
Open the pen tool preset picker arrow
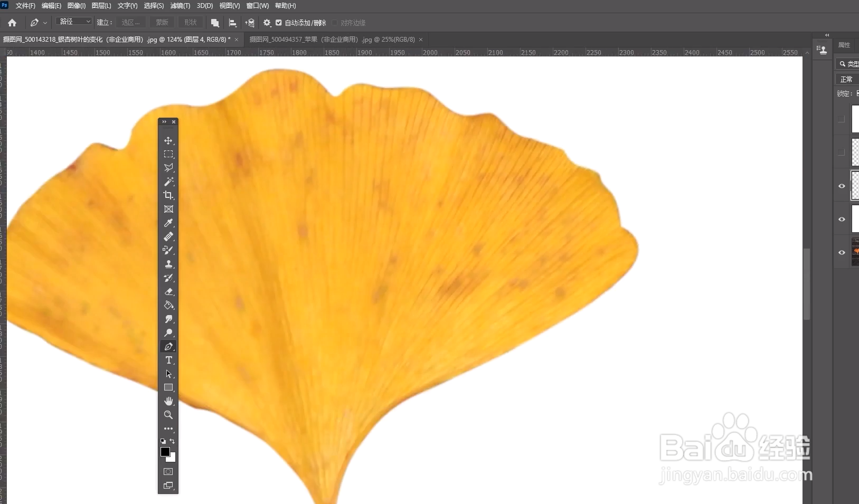tap(45, 23)
